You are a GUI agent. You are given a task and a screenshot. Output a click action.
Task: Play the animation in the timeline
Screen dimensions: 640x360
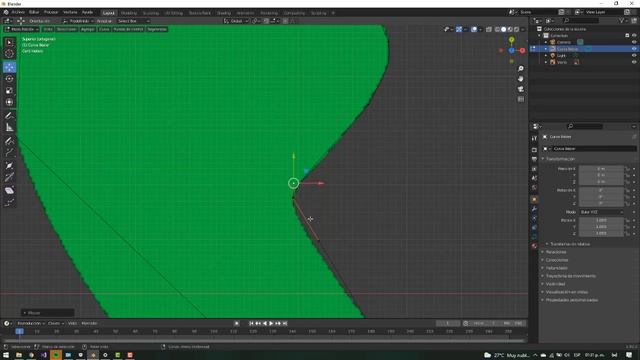coord(271,323)
